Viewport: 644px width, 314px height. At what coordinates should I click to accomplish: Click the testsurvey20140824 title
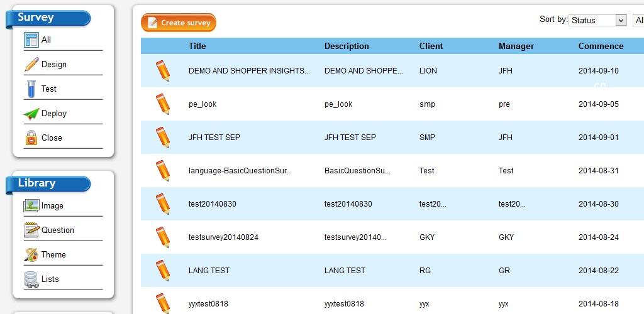[x=223, y=237]
